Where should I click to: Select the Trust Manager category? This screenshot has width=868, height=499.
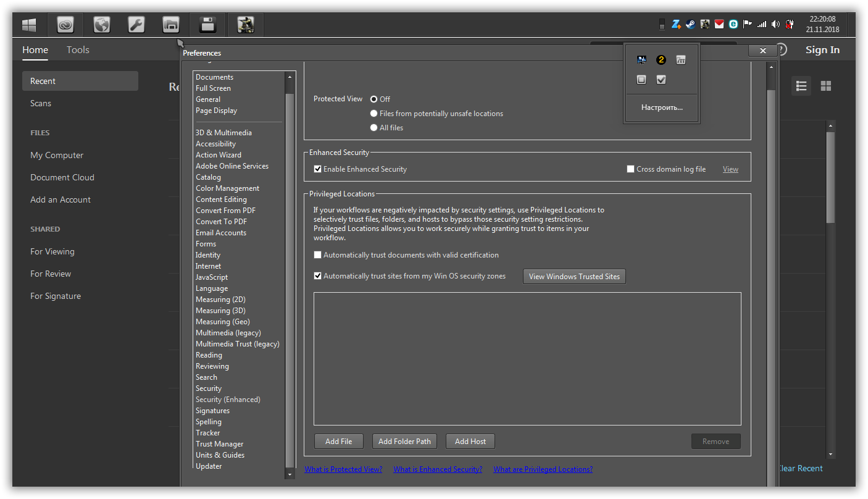click(x=219, y=444)
